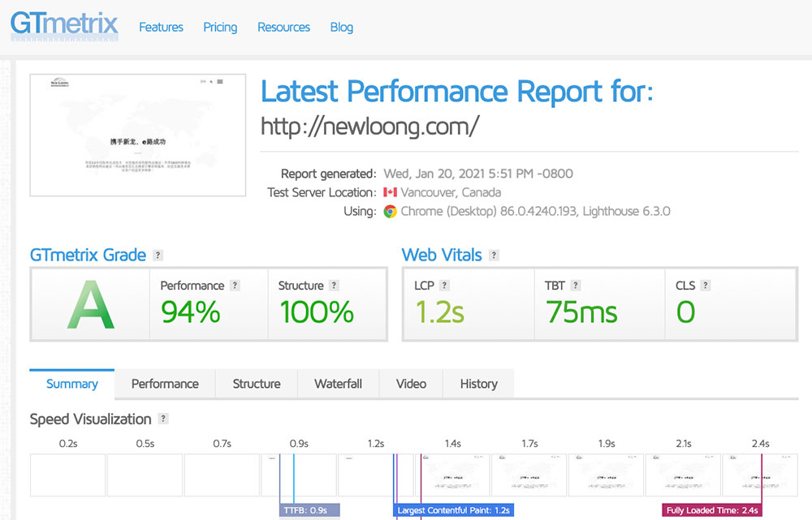Switch to the Structure tab
The image size is (812, 520).
tap(257, 384)
